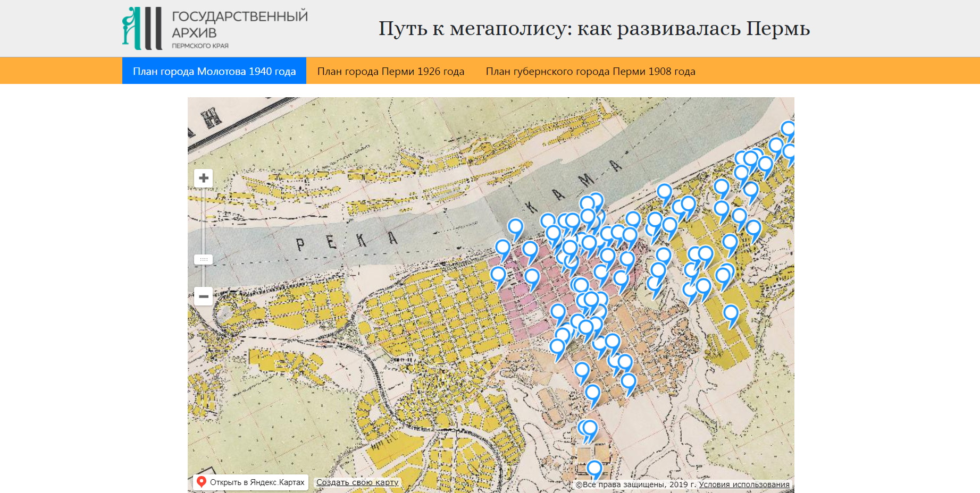
Task: Click the zoom in plus button
Action: pyautogui.click(x=203, y=178)
